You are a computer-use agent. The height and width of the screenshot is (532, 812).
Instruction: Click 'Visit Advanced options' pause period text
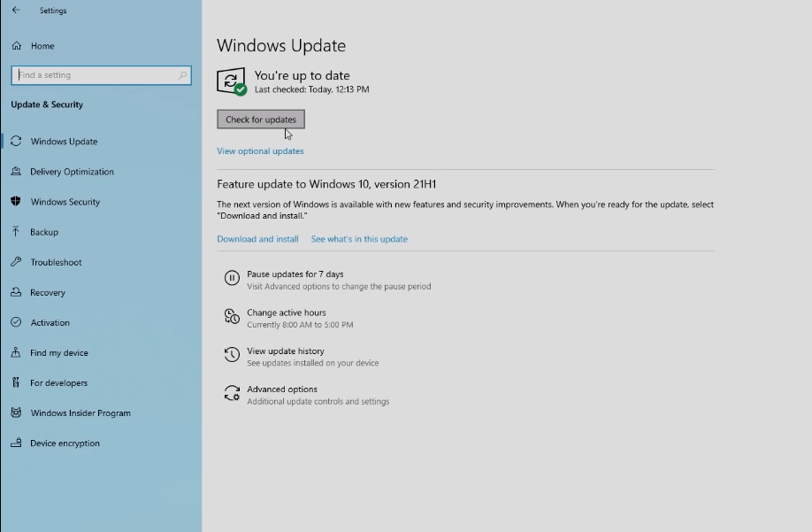click(339, 287)
